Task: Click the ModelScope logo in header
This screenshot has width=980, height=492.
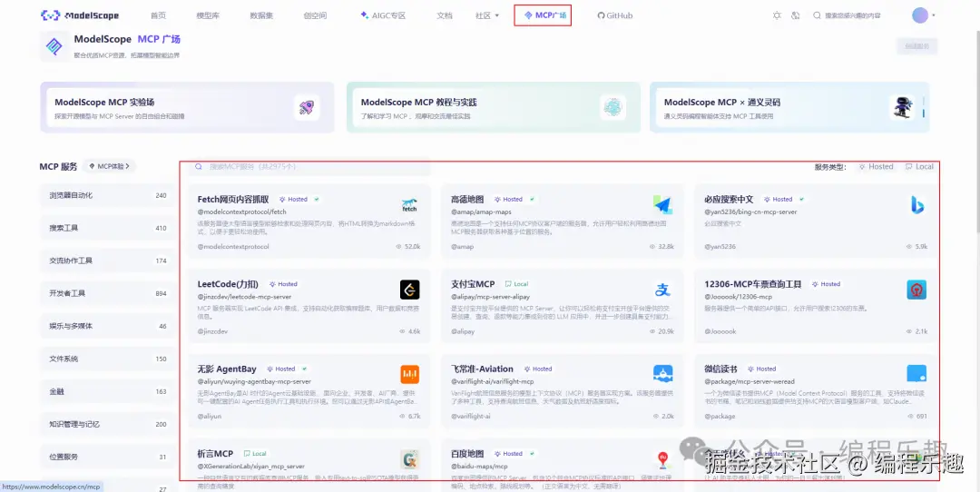Action: (80, 15)
